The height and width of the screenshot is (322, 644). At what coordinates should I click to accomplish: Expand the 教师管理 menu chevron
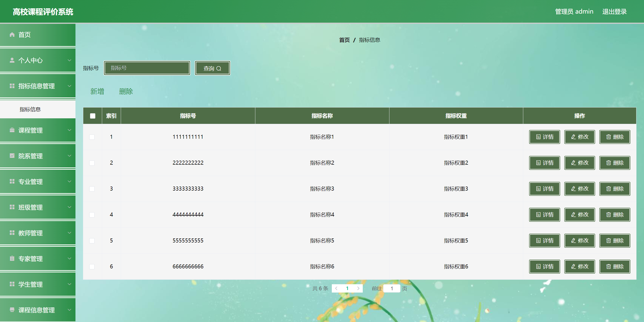pos(69,233)
